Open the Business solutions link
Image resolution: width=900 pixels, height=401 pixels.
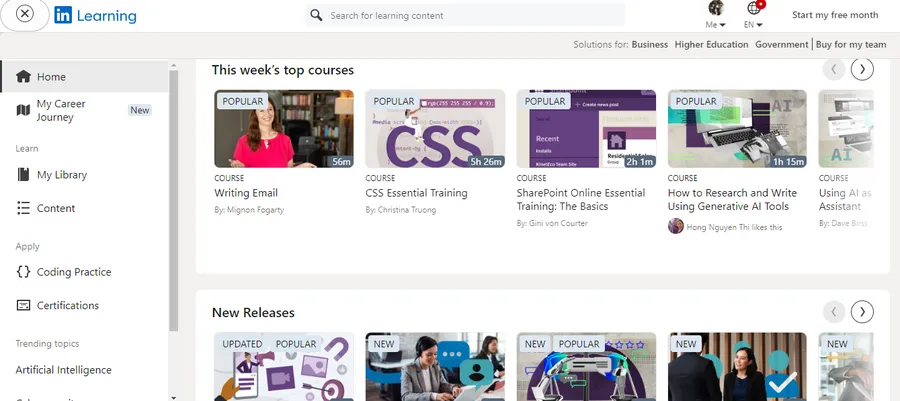(x=650, y=44)
